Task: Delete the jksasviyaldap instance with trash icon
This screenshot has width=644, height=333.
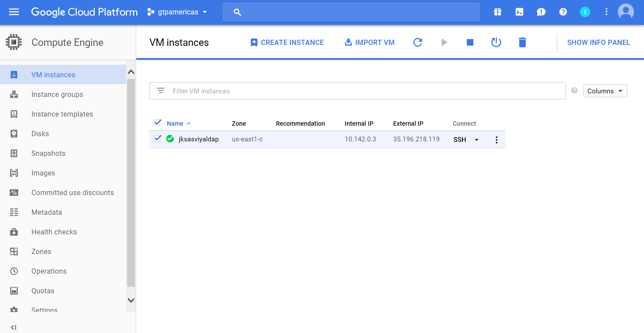Action: [522, 42]
